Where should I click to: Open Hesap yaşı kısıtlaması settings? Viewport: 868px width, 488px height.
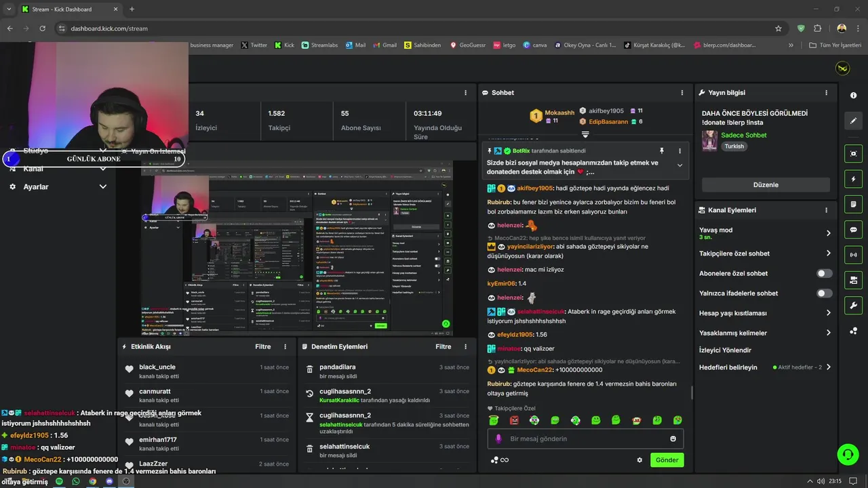(x=765, y=313)
